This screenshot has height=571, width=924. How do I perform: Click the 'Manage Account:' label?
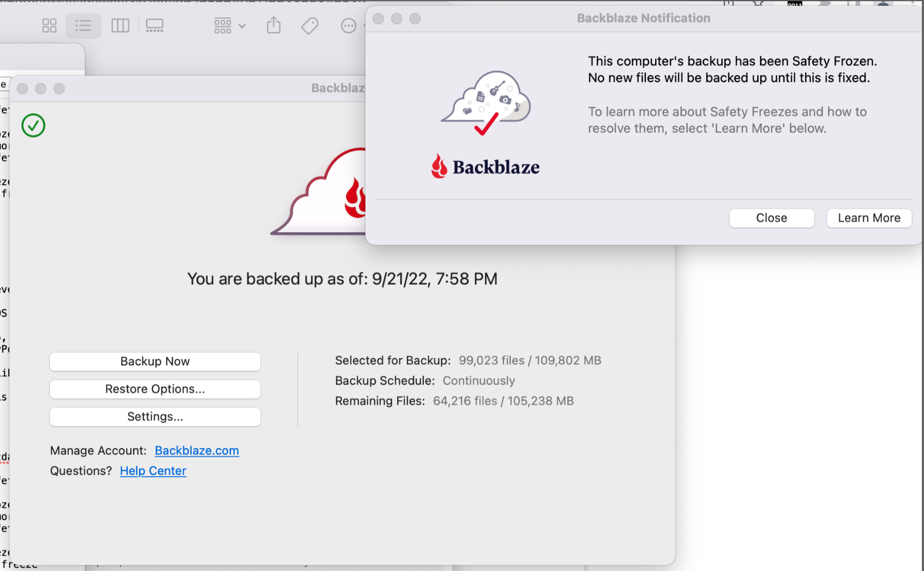pyautogui.click(x=98, y=451)
